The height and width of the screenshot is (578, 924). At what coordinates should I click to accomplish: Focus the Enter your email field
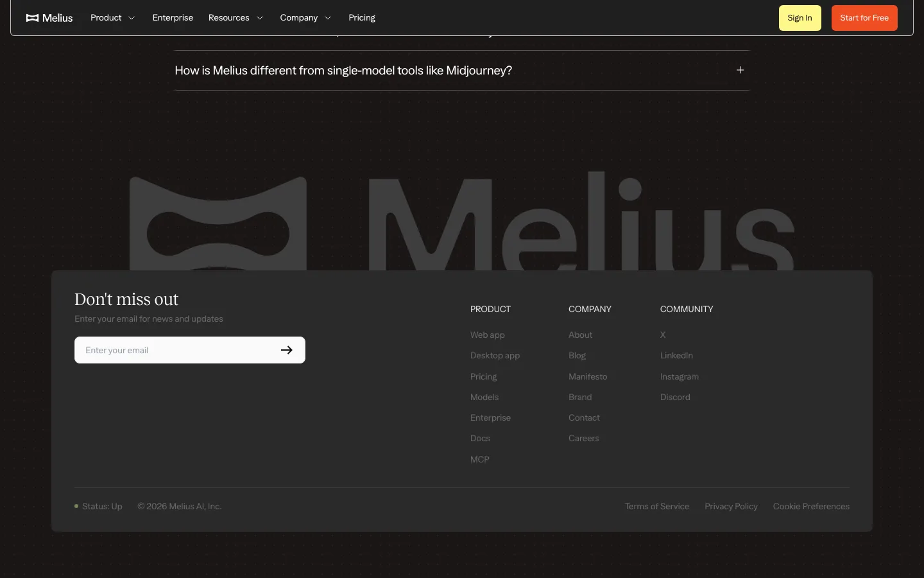coord(190,350)
